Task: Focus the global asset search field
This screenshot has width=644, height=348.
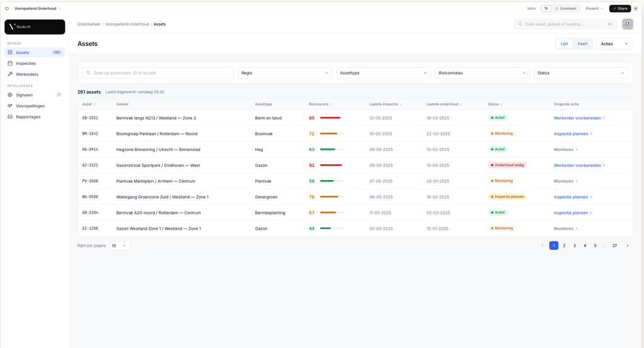Action: (x=565, y=24)
